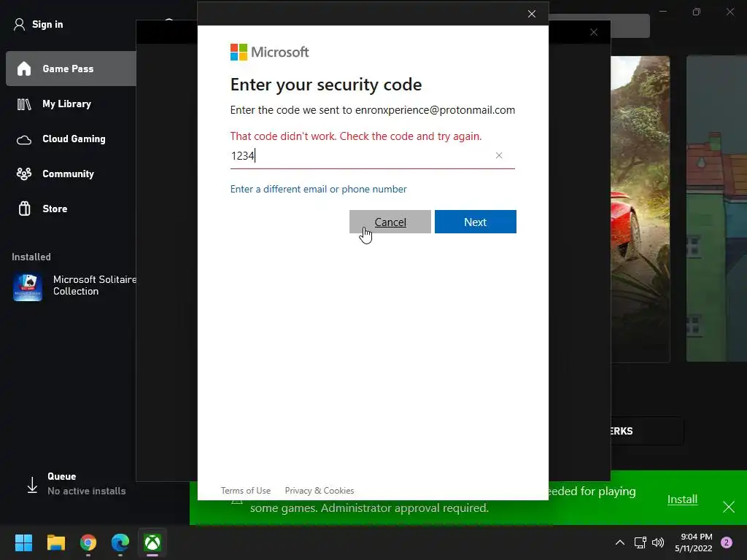
Task: Open Terms of Use link
Action: [x=245, y=491]
